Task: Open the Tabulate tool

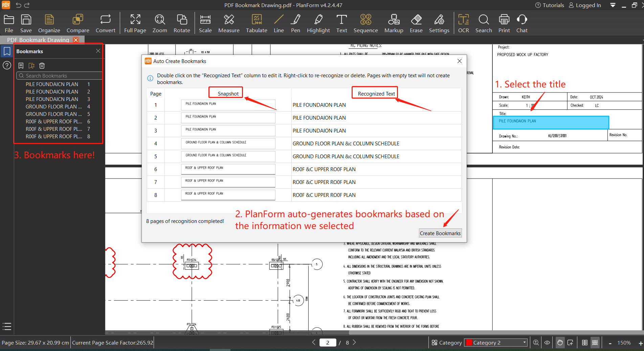Action: (x=256, y=23)
